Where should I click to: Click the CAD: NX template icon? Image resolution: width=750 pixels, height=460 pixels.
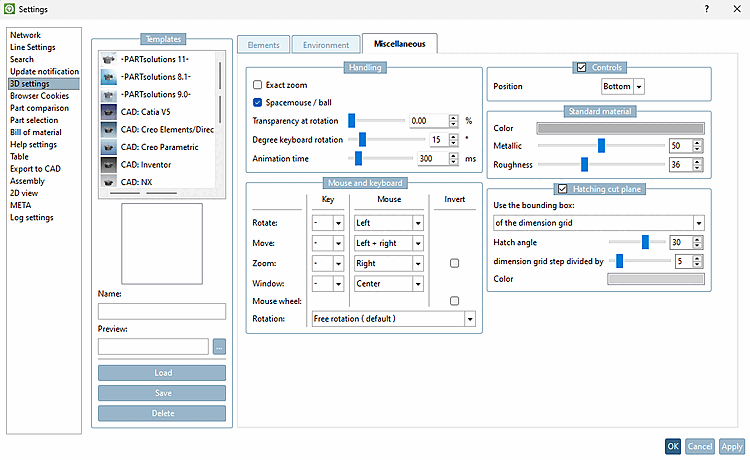coord(109,182)
